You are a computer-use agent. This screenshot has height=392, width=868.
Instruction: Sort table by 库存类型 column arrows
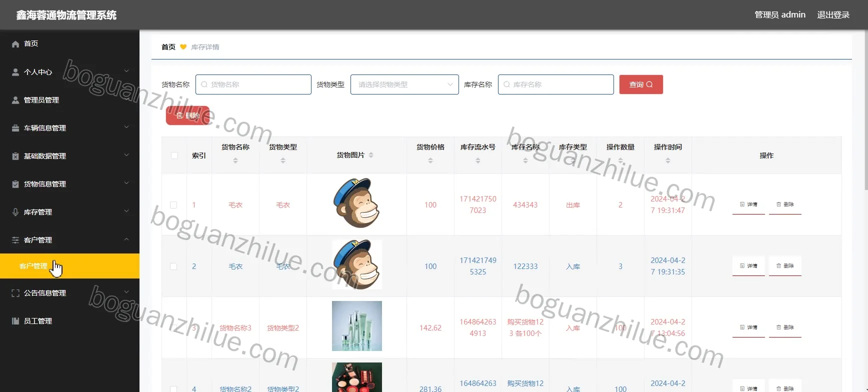(x=573, y=160)
